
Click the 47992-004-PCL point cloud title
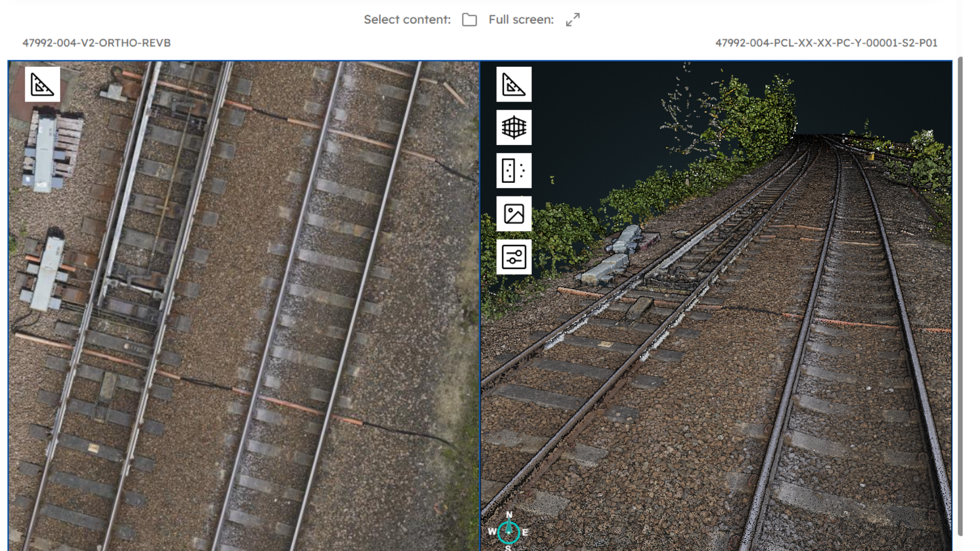click(x=826, y=43)
